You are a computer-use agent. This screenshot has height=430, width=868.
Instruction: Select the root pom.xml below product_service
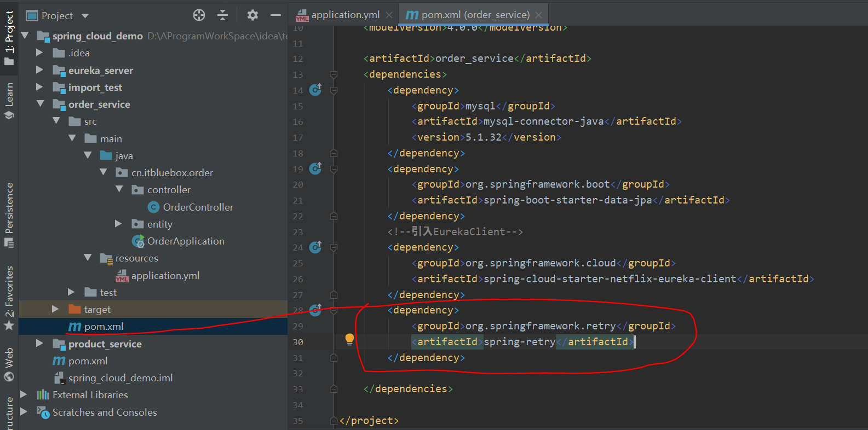[x=80, y=361]
